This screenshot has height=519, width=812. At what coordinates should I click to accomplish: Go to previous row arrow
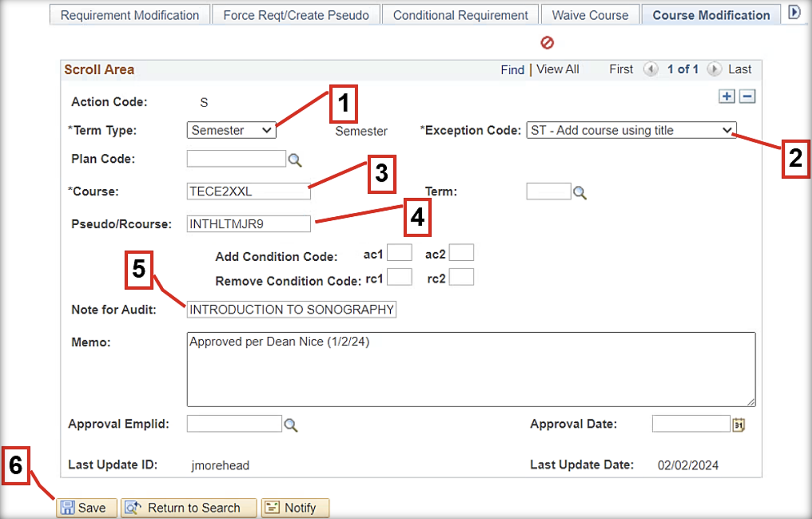(651, 69)
